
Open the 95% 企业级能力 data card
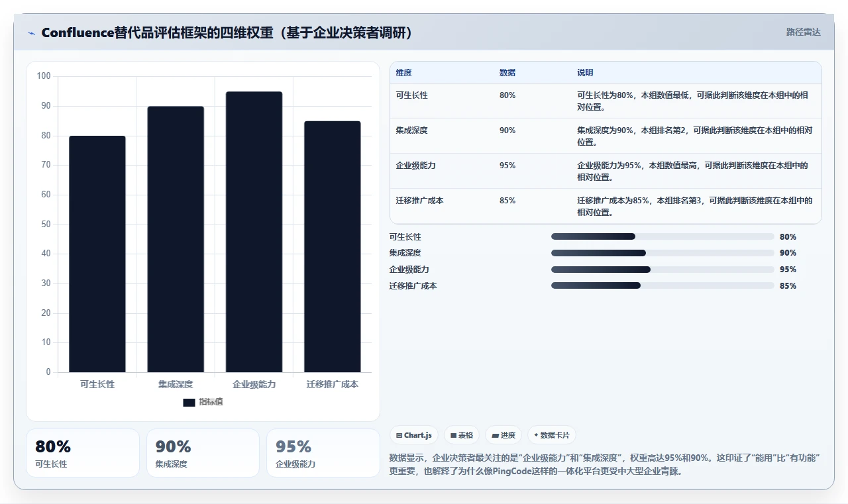(x=323, y=453)
